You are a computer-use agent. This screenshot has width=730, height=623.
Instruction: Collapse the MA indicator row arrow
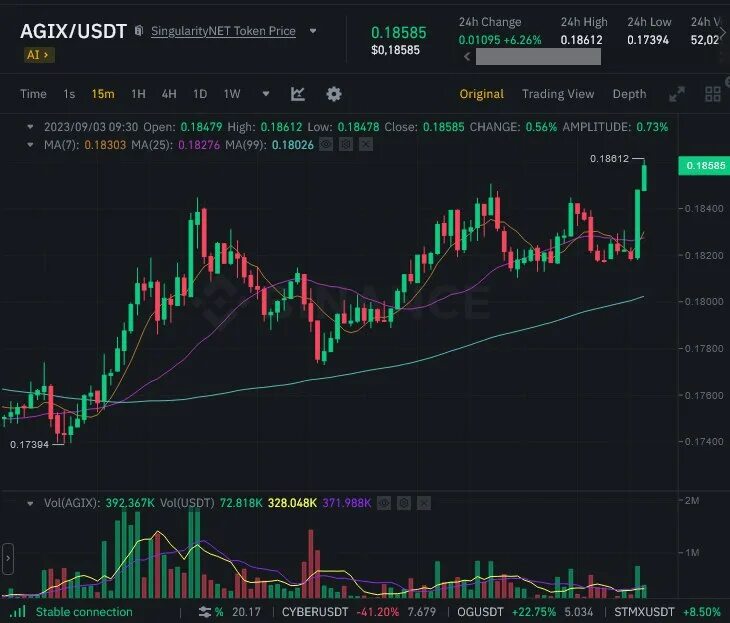[x=30, y=145]
